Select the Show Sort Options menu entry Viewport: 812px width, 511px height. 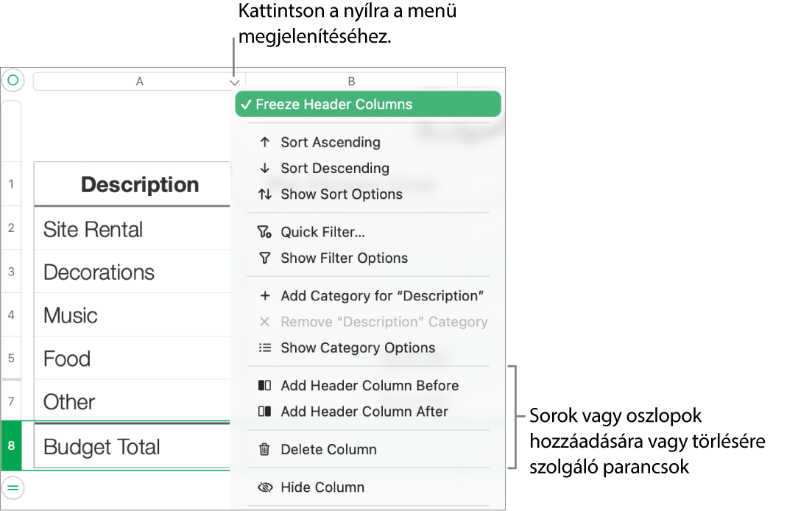pos(342,194)
